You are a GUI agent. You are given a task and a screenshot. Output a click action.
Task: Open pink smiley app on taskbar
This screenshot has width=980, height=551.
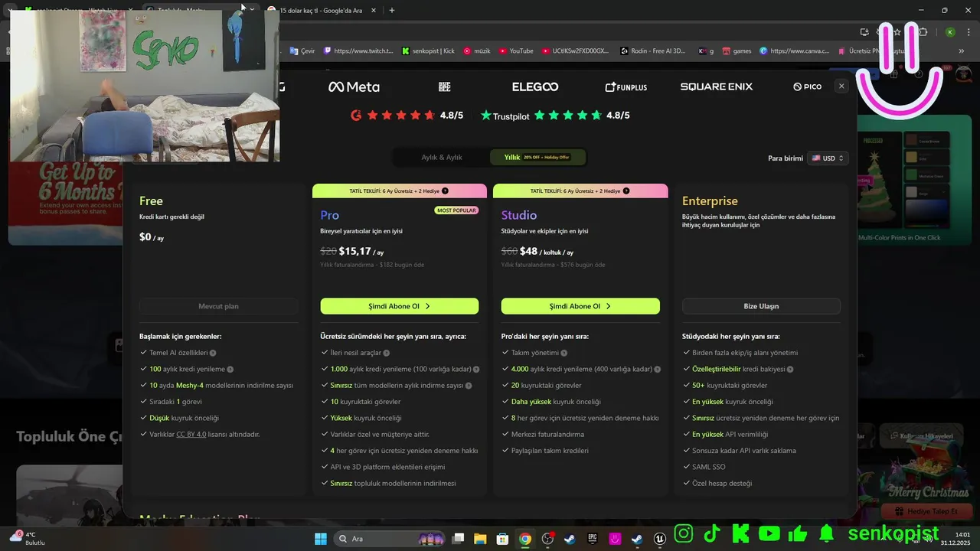pyautogui.click(x=615, y=539)
